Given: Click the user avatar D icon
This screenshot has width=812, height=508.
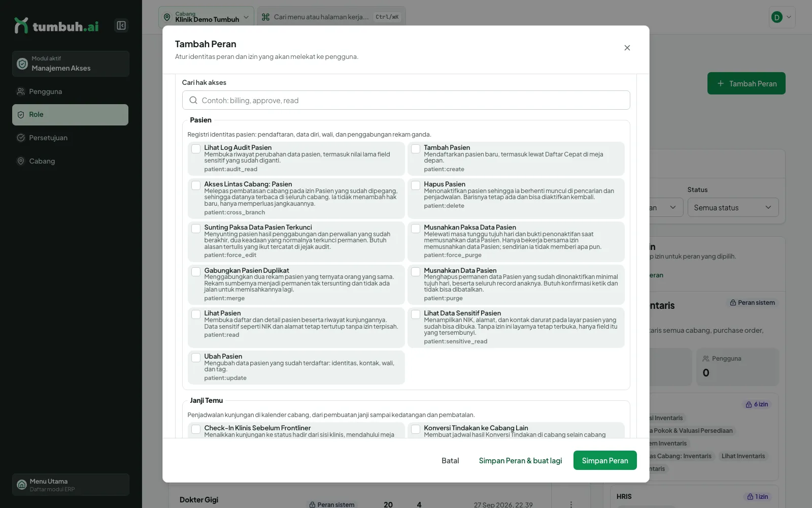Looking at the screenshot, I should tap(776, 17).
